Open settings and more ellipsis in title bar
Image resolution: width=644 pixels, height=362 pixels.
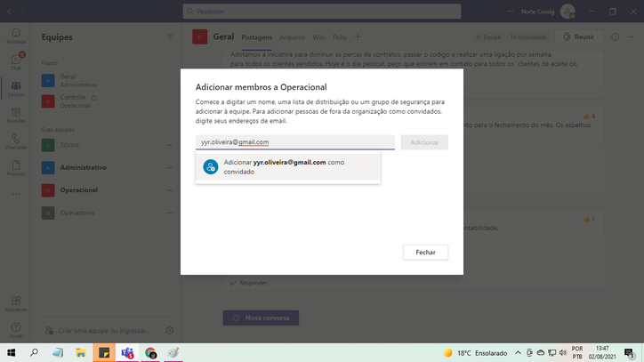[510, 12]
